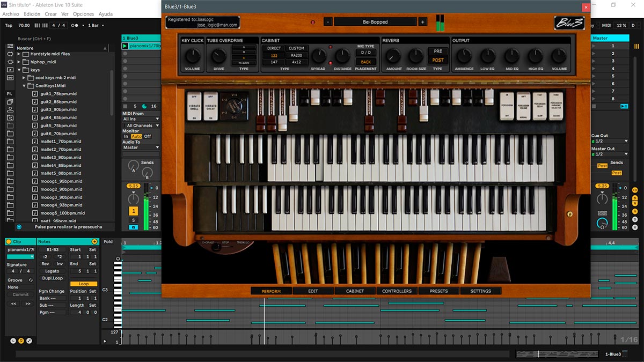The image size is (644, 362).
Task: Click the Output Low EQ knob
Action: tap(487, 56)
